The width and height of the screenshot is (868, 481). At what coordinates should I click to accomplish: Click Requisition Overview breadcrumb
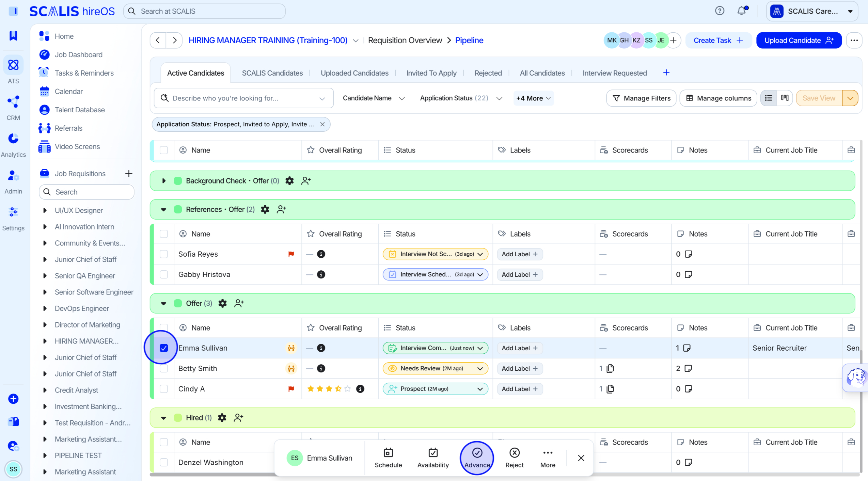click(x=405, y=40)
